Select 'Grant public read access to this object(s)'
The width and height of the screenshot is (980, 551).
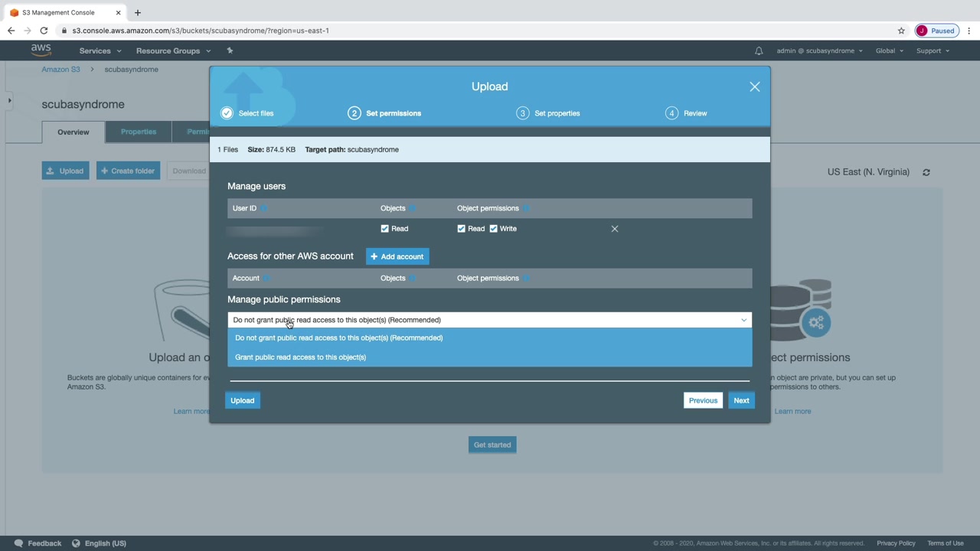490,357
